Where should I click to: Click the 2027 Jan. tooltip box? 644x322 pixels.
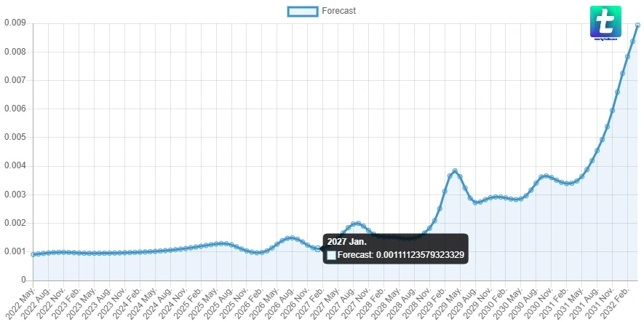pos(395,248)
